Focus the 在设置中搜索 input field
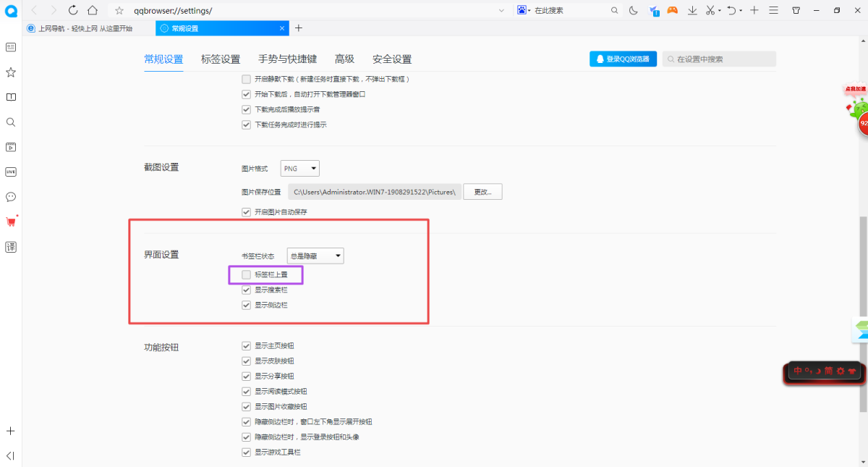 coord(719,59)
